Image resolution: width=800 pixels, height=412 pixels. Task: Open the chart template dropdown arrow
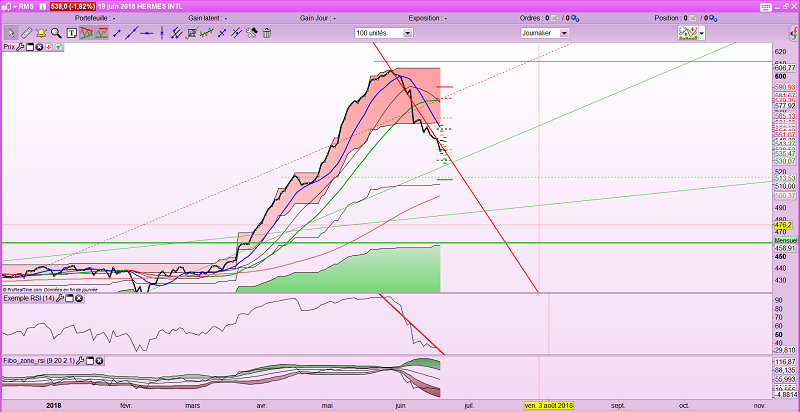click(x=702, y=33)
